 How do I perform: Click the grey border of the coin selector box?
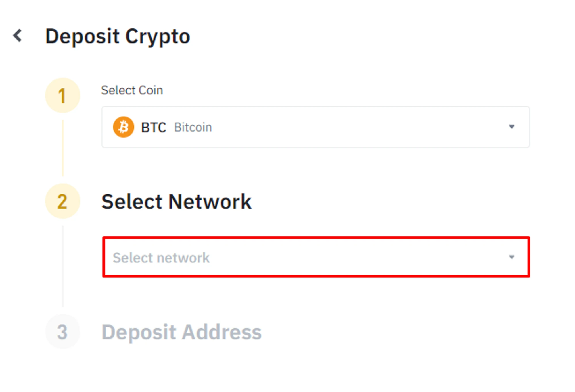(x=316, y=107)
